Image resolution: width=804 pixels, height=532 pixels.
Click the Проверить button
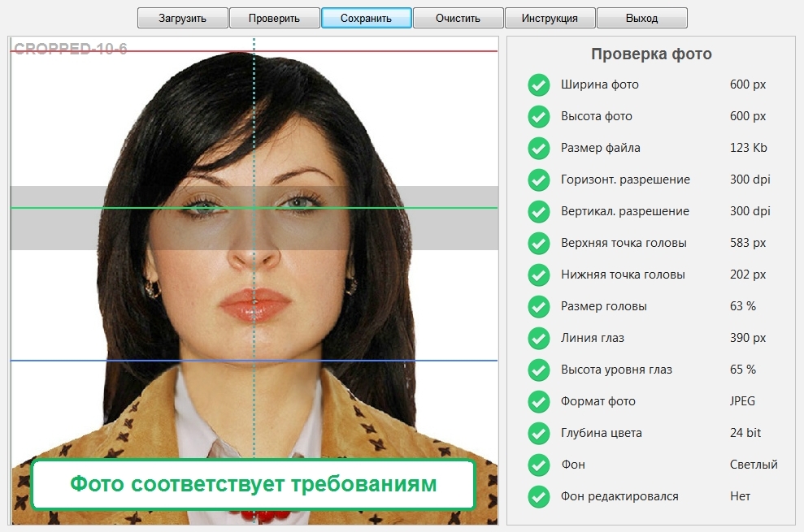274,18
